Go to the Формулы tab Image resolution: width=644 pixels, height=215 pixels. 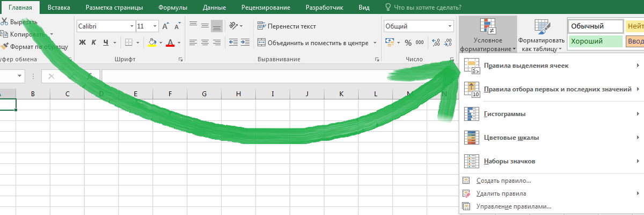pyautogui.click(x=173, y=8)
